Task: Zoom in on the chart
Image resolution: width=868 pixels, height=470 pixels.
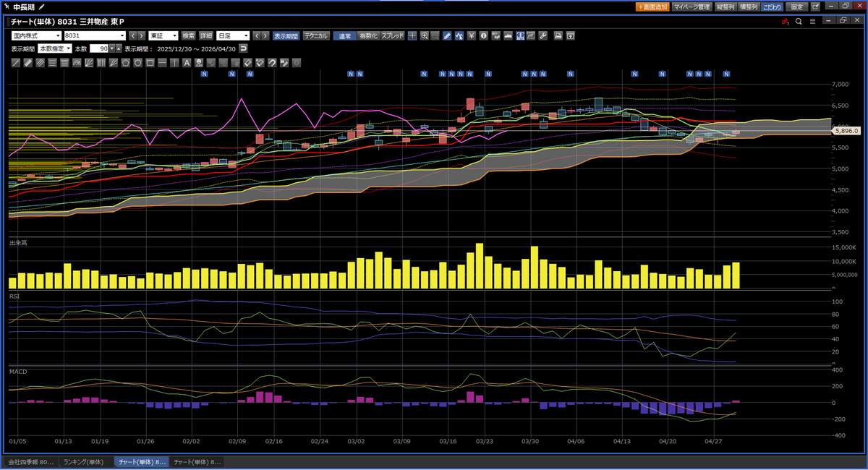Action: [425, 35]
